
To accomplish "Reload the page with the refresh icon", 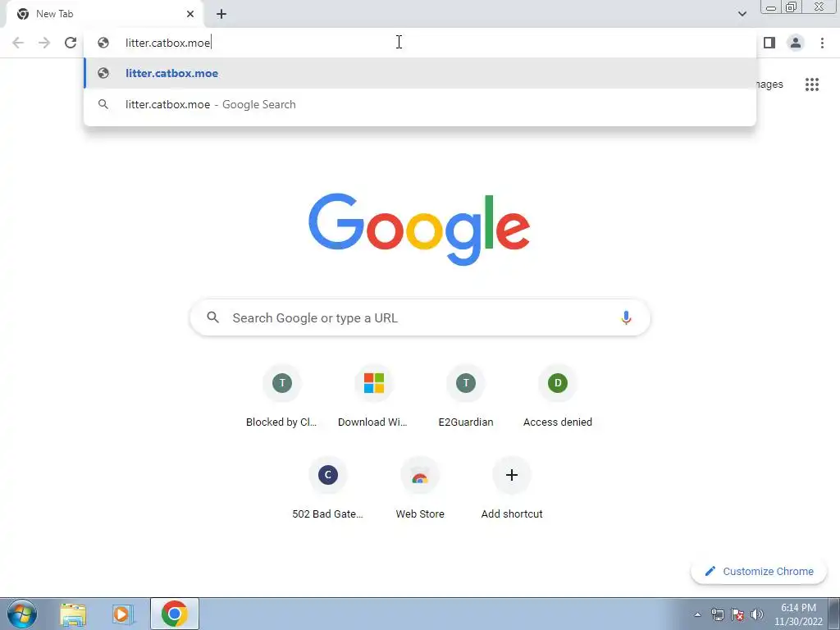I will point(71,43).
